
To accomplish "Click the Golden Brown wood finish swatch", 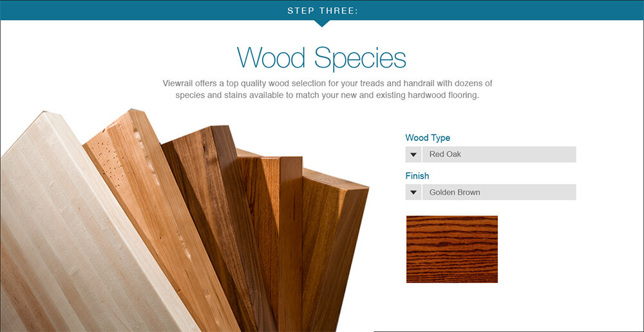I will click(452, 249).
